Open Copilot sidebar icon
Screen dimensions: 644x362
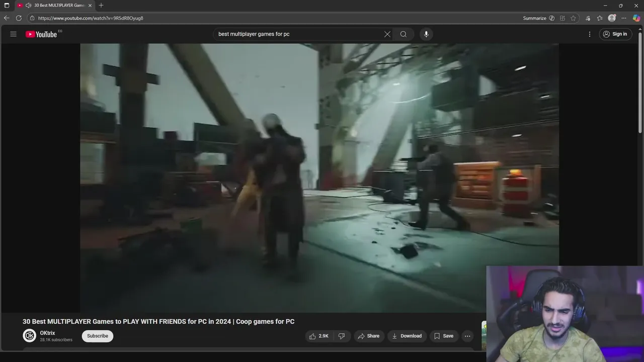636,18
